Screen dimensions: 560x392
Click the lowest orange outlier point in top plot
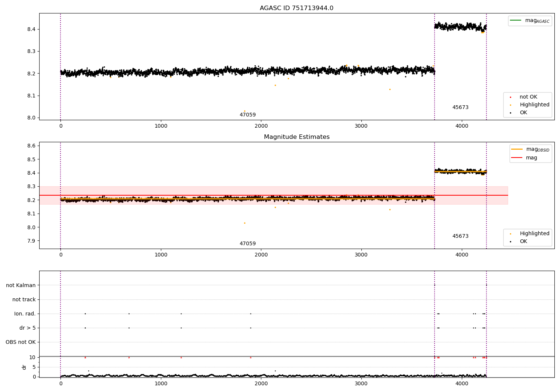[x=245, y=111]
